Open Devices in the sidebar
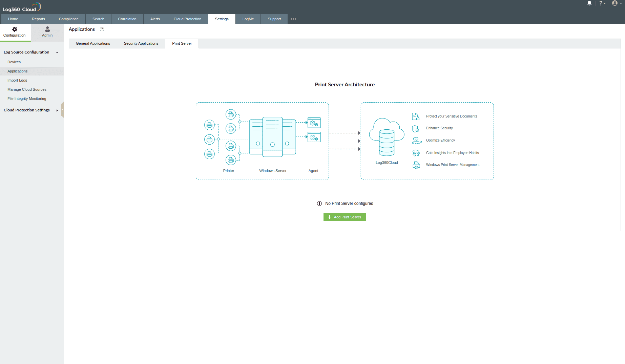The width and height of the screenshot is (625, 364). coord(32,62)
